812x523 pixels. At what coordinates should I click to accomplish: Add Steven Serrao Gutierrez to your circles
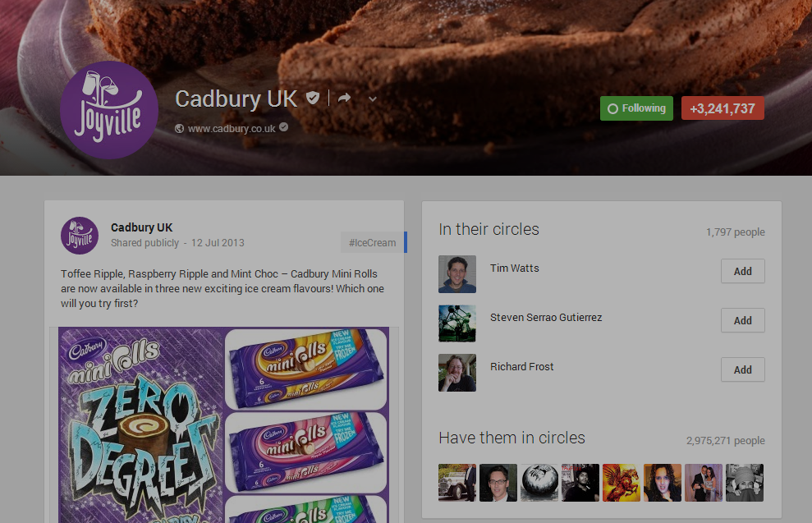point(742,320)
